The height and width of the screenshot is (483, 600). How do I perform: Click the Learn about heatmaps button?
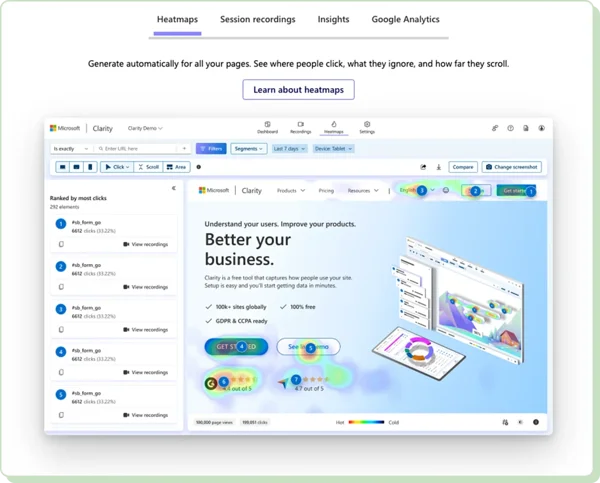click(298, 90)
